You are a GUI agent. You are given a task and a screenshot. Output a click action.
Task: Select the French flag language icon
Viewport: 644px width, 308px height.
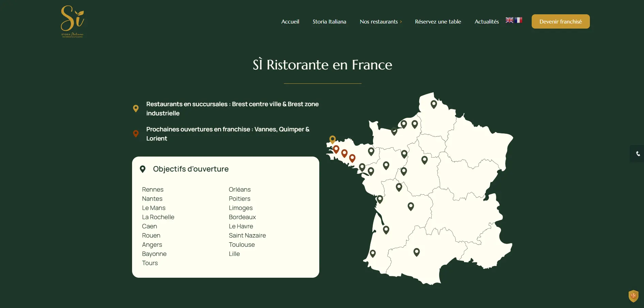point(518,20)
